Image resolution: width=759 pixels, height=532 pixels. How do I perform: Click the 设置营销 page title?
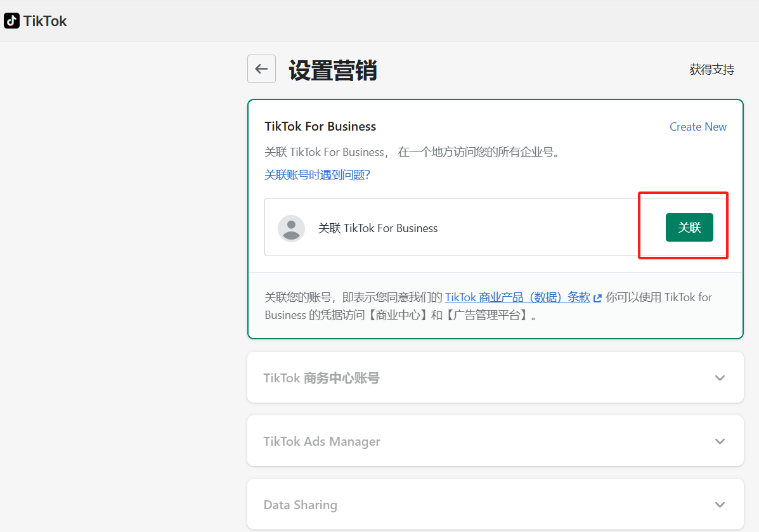[x=333, y=70]
